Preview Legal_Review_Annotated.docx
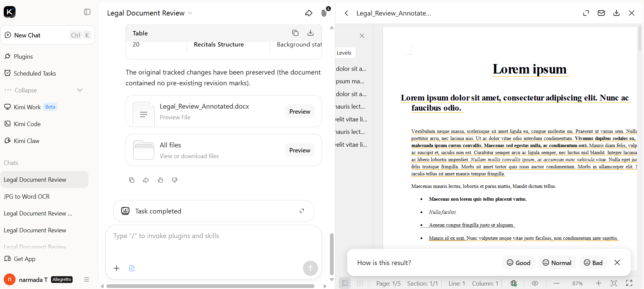The width and height of the screenshot is (644, 289). click(300, 111)
